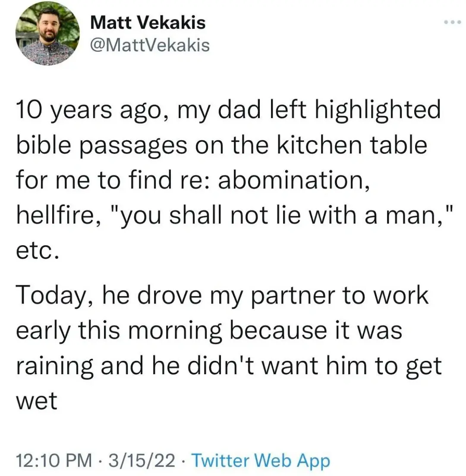Image resolution: width=466 pixels, height=476 pixels.
Task: Open the Matt Vekakis display name
Action: click(x=148, y=23)
